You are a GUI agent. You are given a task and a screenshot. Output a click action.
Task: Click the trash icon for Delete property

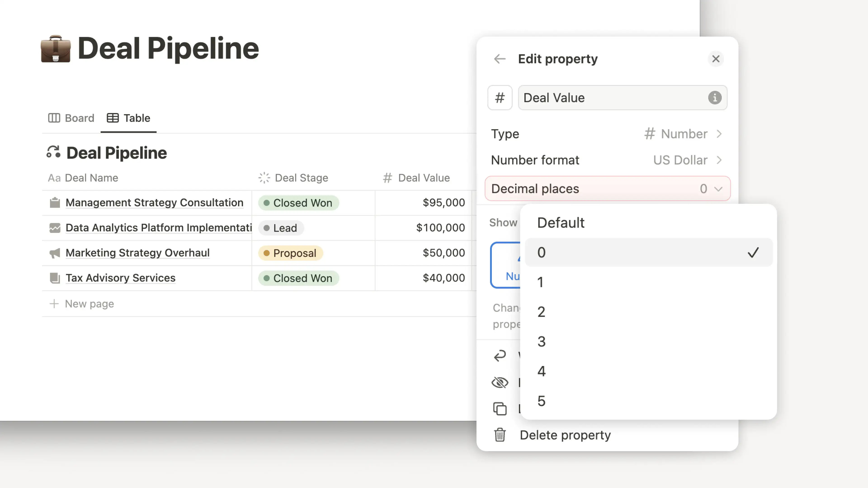tap(500, 435)
